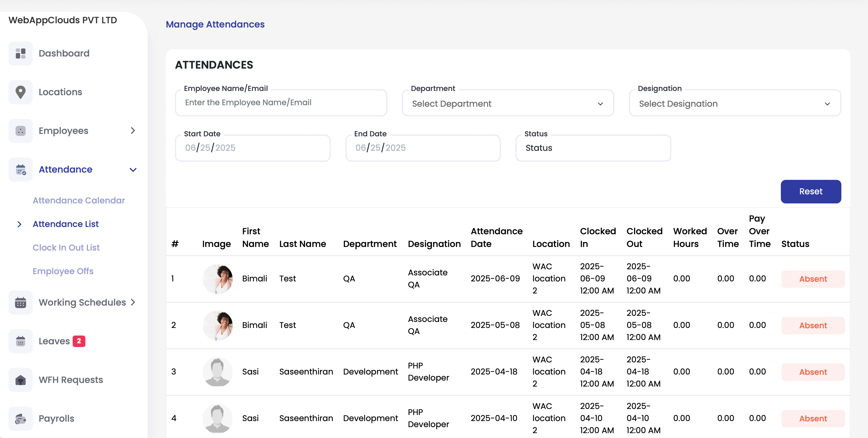The image size is (868, 438).
Task: Select the Working Schedules calendar icon
Action: pos(21,302)
